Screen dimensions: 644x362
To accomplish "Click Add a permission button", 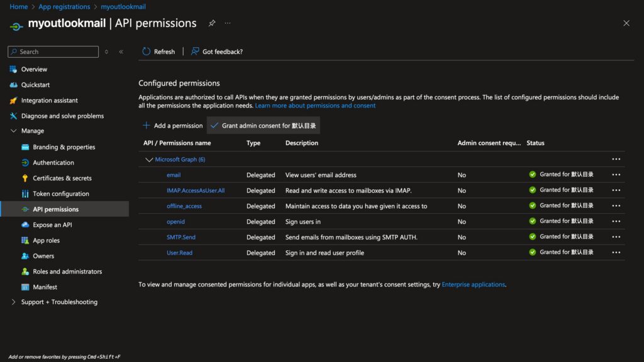I will (173, 126).
